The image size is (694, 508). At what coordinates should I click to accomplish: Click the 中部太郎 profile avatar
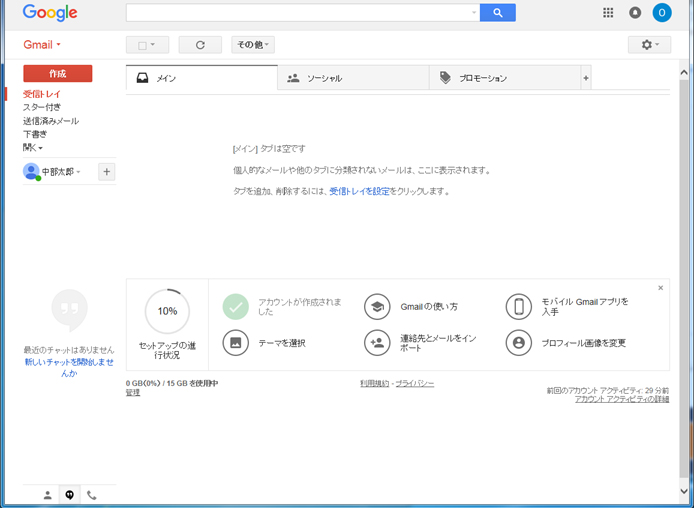click(31, 171)
